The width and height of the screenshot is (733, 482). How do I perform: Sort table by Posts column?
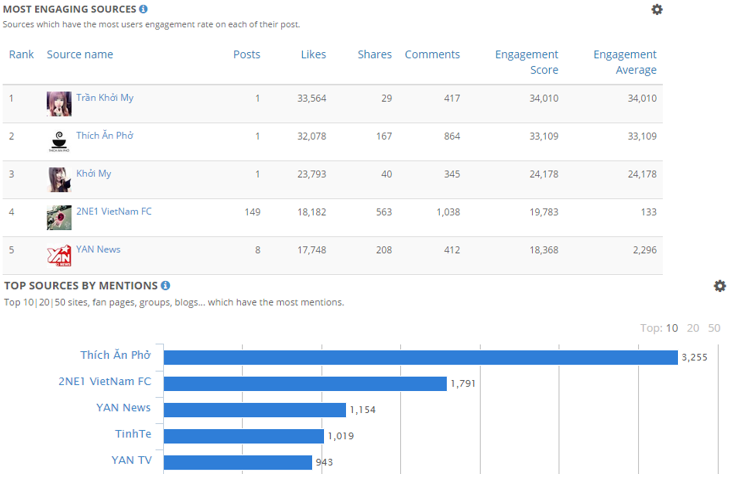(x=246, y=54)
